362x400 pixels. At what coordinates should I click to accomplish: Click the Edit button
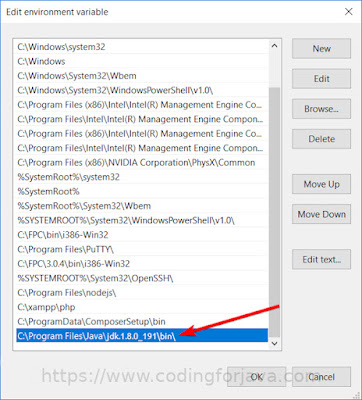321,79
